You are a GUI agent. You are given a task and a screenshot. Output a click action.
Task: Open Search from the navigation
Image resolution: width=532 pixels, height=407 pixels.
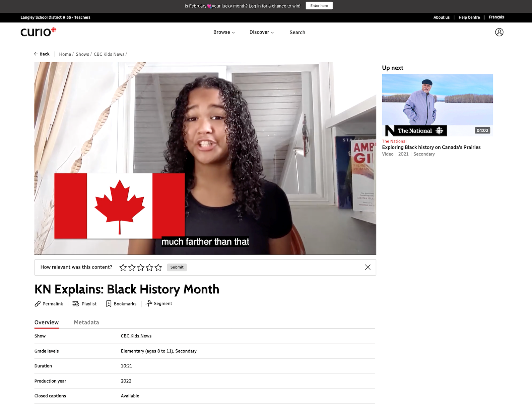tap(297, 32)
